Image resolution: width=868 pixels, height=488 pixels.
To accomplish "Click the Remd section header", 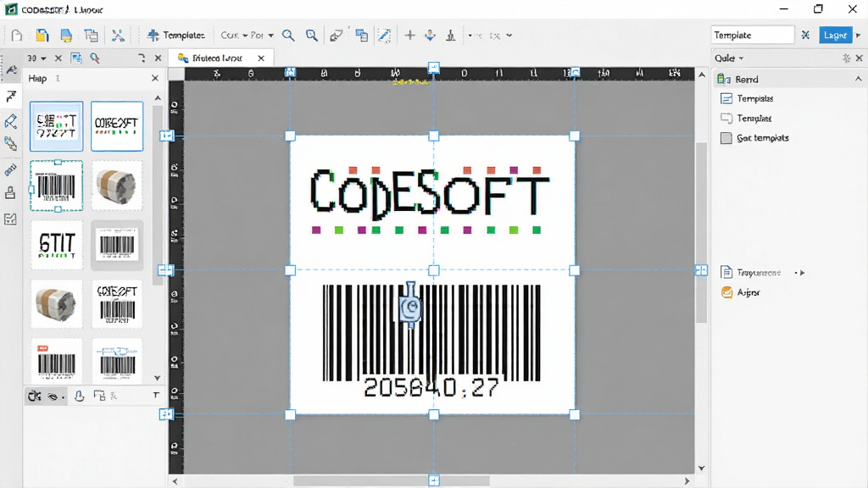I will [x=789, y=79].
